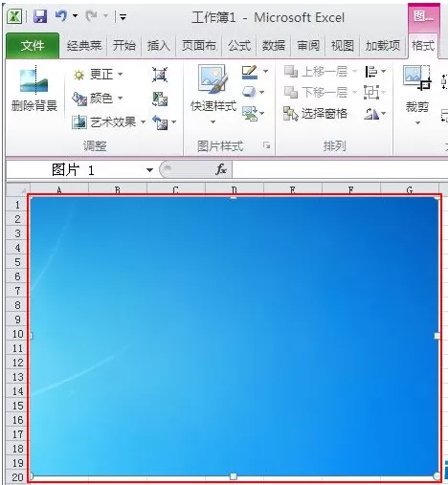Select row 1 header
This screenshot has height=485, width=448.
(x=17, y=205)
